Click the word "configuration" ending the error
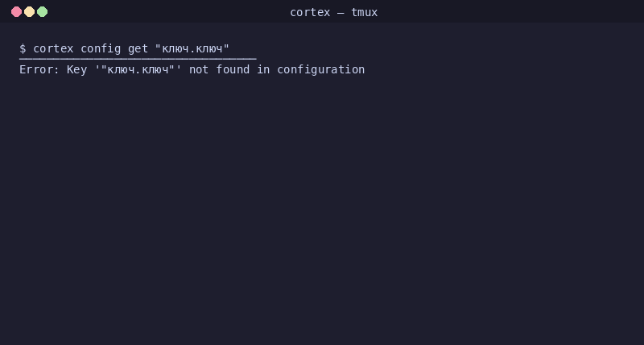This screenshot has height=345, width=644. click(x=320, y=70)
